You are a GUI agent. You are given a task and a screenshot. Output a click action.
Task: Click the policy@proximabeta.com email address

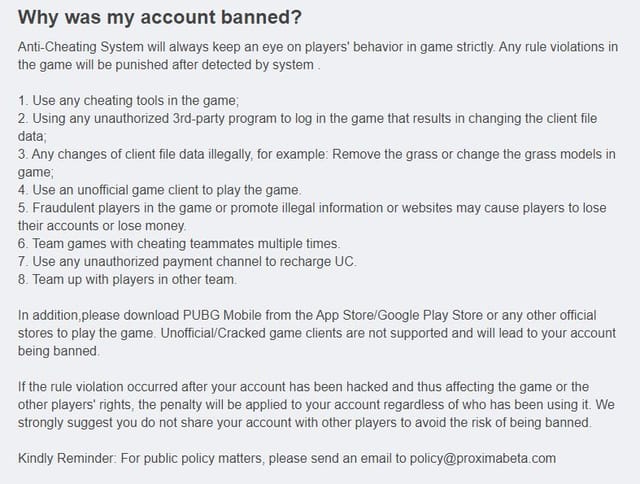482,458
